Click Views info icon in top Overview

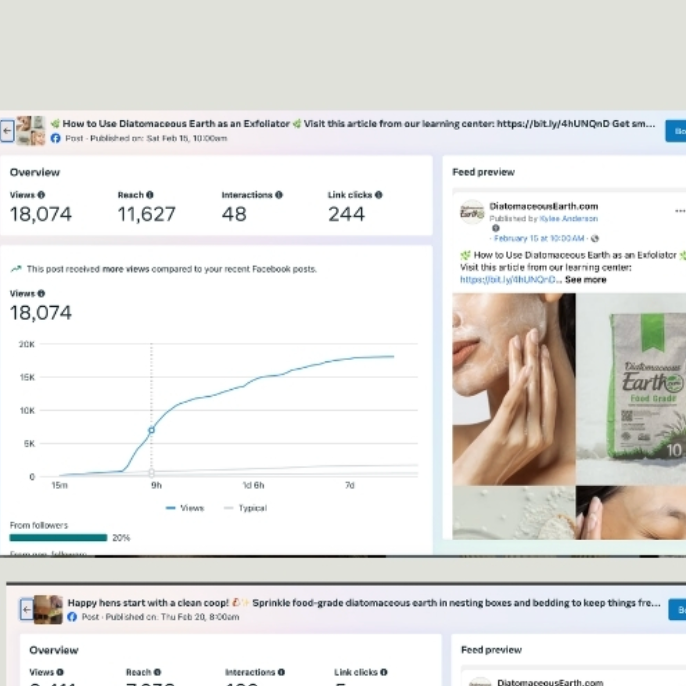[41, 195]
